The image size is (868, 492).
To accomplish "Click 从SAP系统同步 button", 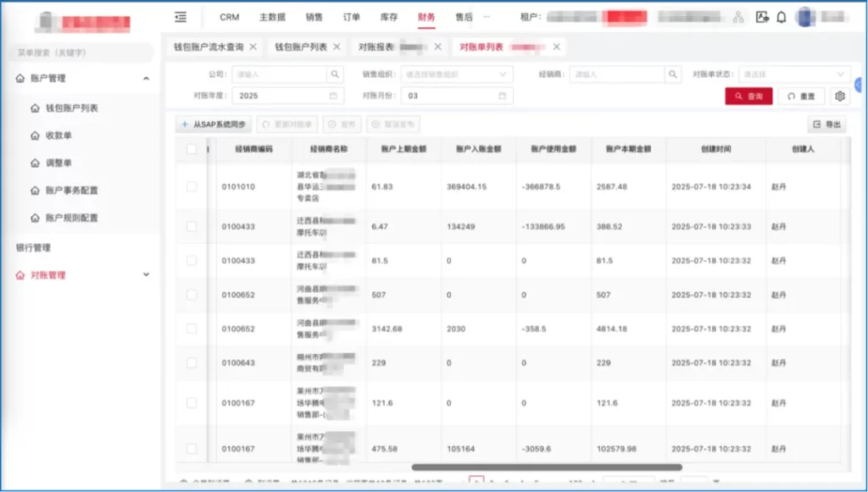I will coord(214,124).
